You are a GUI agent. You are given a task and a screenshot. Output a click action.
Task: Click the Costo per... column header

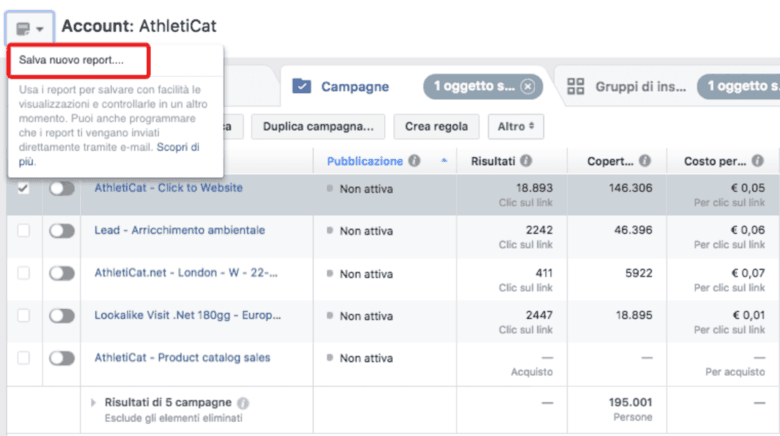point(715,161)
